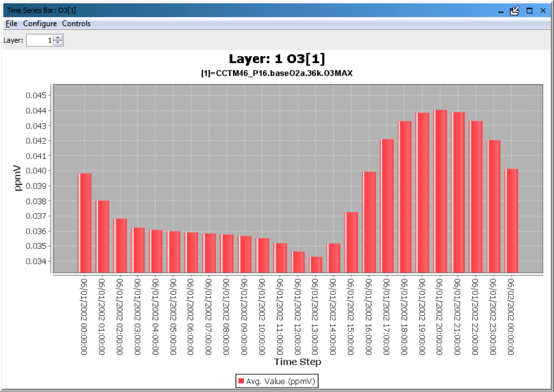
Task: Select the bar for 06/01/2002 00:00:00
Action: point(85,223)
